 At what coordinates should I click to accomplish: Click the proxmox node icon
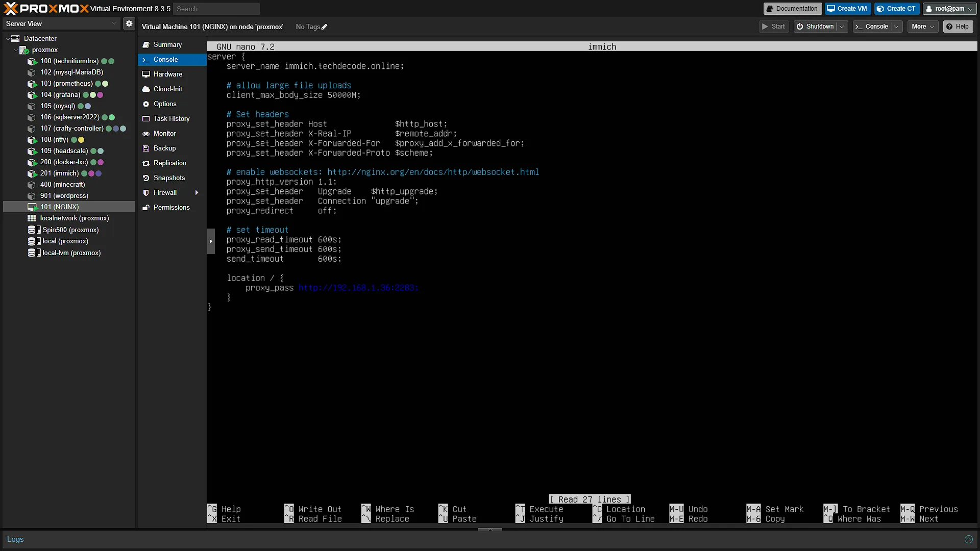[x=24, y=50]
